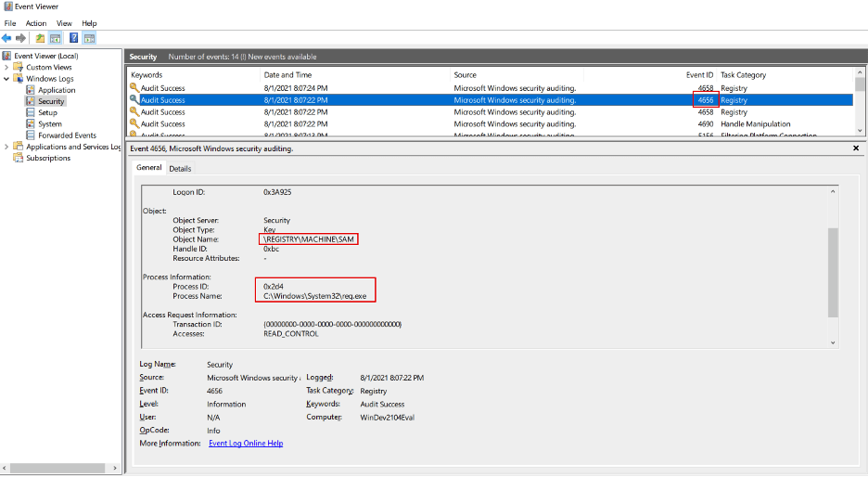Viewport: 868px width, 477px height.
Task: Click the C:\Windows\System32\reg.exe process name
Action: 315,296
